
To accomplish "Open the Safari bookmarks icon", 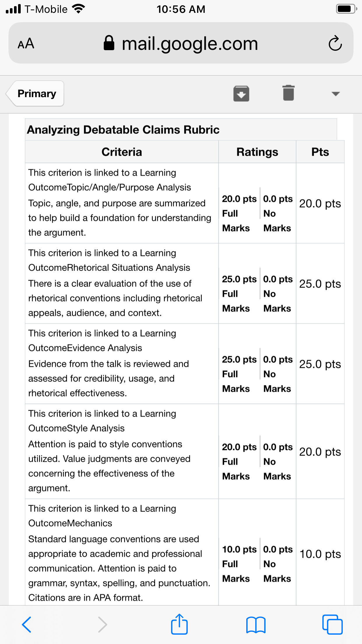I will 256,625.
